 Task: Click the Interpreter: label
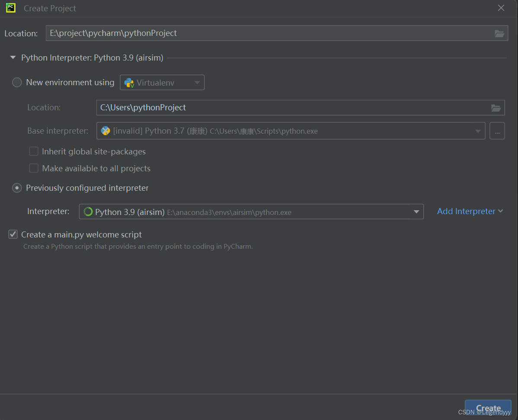click(x=48, y=211)
